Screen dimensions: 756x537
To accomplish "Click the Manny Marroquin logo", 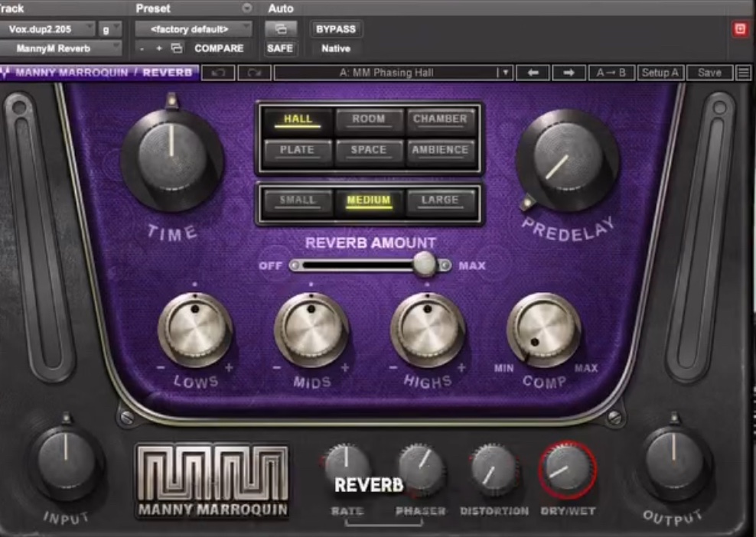I will 213,480.
